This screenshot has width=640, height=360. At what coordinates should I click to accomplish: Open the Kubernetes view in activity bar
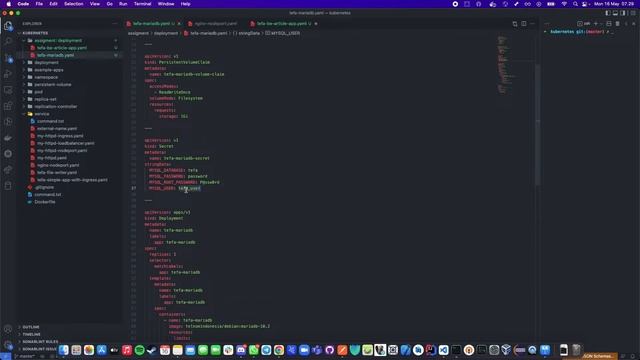click(x=8, y=153)
